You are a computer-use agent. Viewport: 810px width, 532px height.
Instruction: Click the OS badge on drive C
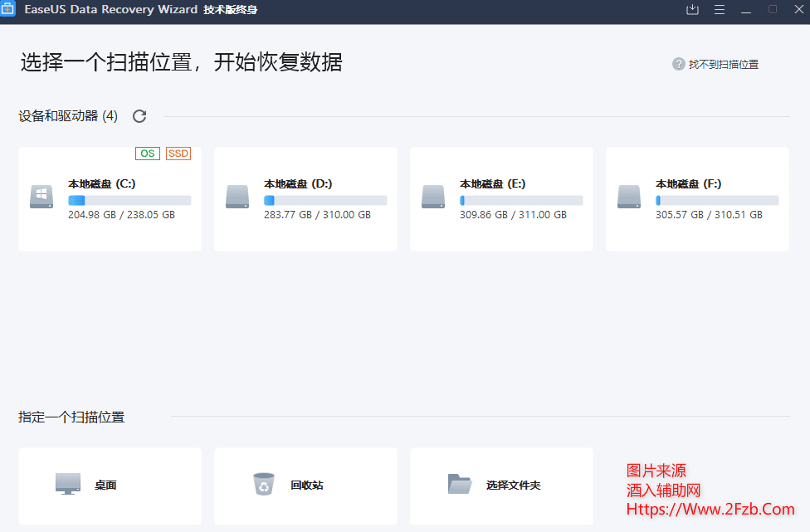(147, 154)
